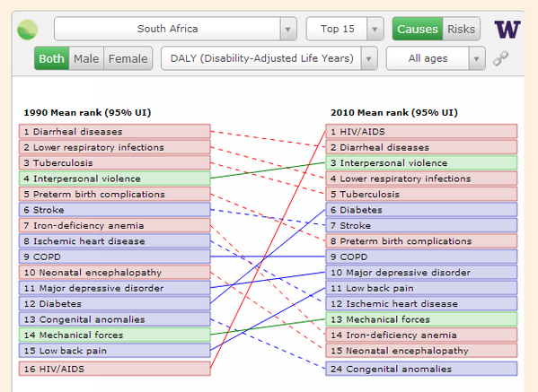Click 2010 rank 14 Iron-deficiency anemia

[421, 335]
